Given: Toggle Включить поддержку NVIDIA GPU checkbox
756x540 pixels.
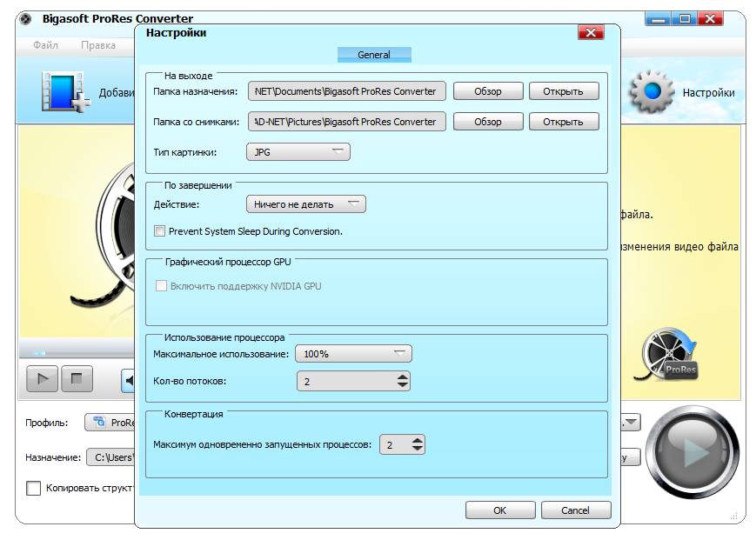Looking at the screenshot, I should coord(161,286).
